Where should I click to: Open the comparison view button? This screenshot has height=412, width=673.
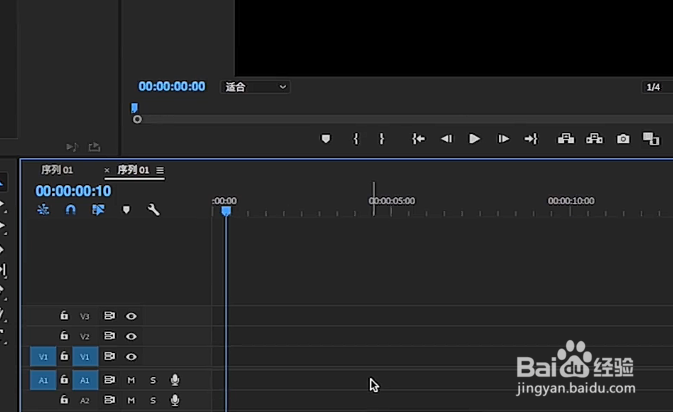pyautogui.click(x=651, y=139)
